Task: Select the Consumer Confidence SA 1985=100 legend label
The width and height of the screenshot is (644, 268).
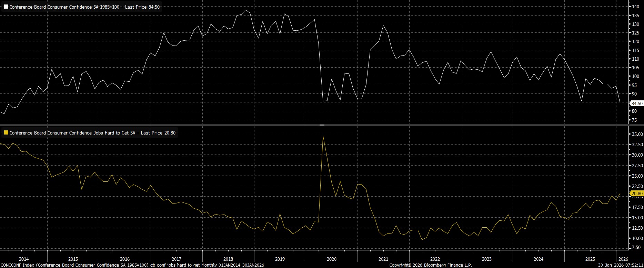Action: tap(84, 7)
